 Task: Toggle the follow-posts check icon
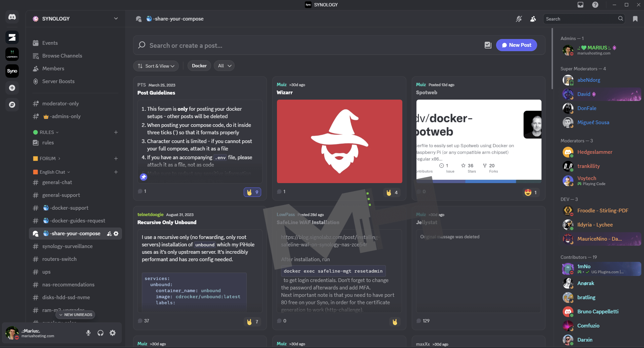tap(488, 45)
